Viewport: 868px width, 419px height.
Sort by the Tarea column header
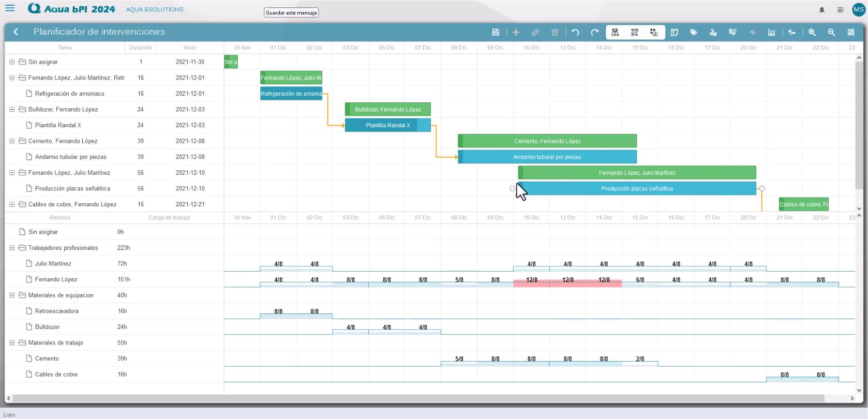point(65,48)
